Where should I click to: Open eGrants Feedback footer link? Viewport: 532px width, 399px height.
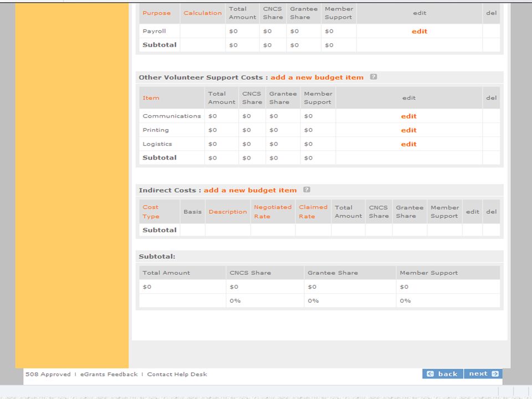[x=109, y=374]
